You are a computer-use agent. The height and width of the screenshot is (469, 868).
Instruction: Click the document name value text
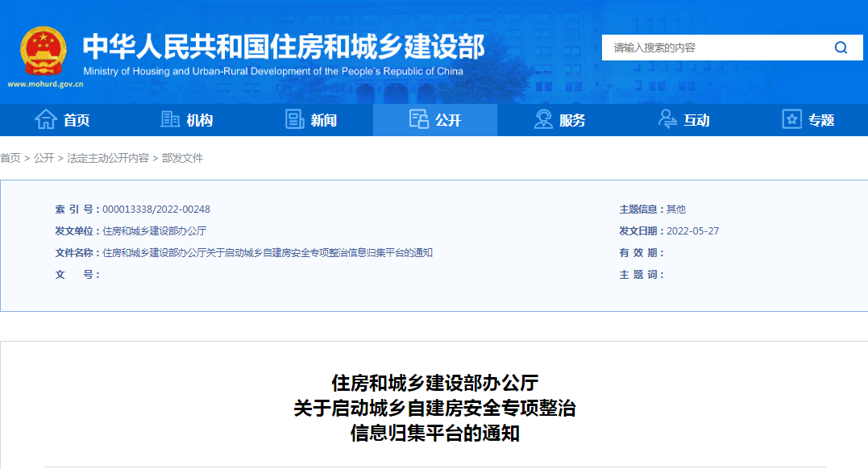[x=268, y=252]
